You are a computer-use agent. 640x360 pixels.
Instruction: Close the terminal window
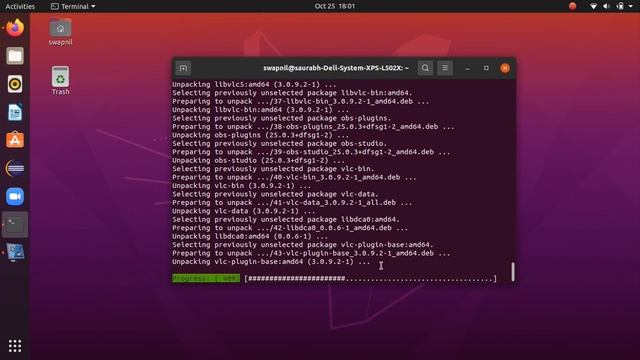tap(505, 68)
